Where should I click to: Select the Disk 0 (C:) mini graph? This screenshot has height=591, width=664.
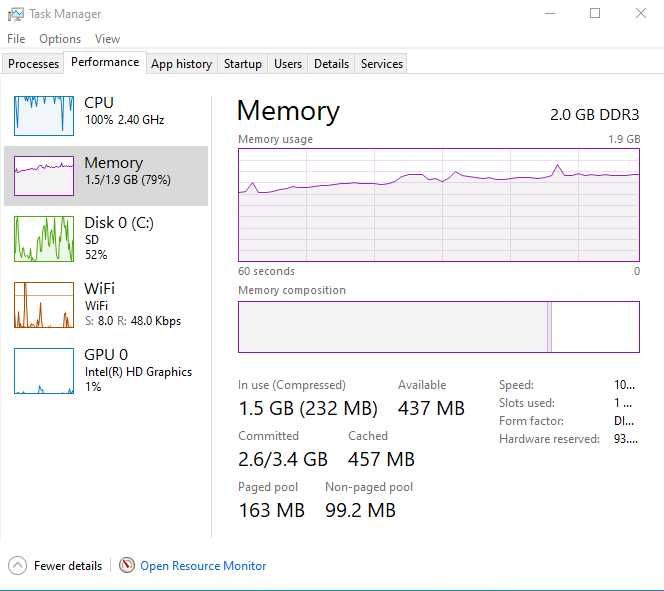click(x=44, y=239)
